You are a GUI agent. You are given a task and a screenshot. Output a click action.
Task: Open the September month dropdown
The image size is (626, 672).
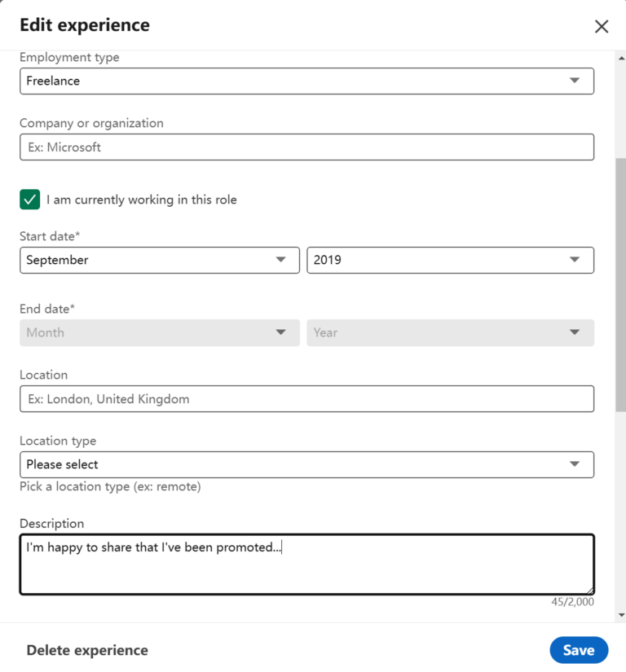159,260
